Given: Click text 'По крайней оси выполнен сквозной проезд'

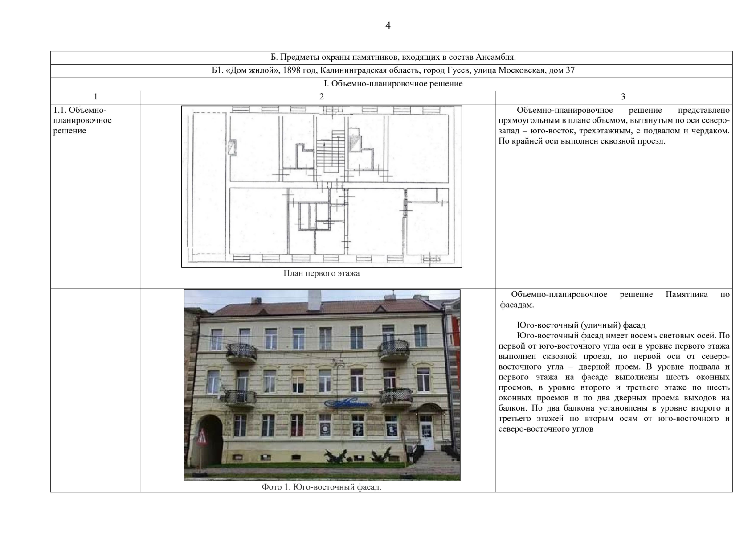Looking at the screenshot, I should pos(581,141).
